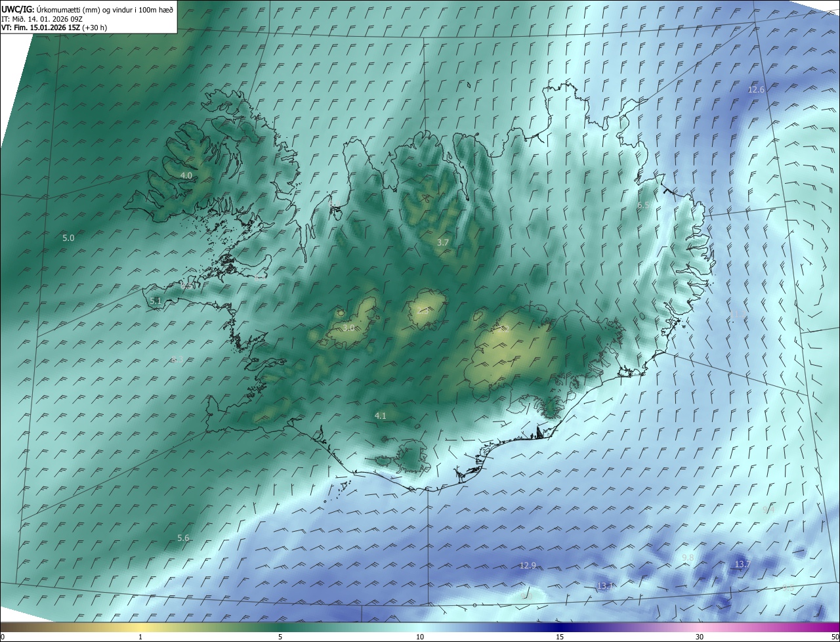Click the 9.8 value label on the map

pos(688,557)
